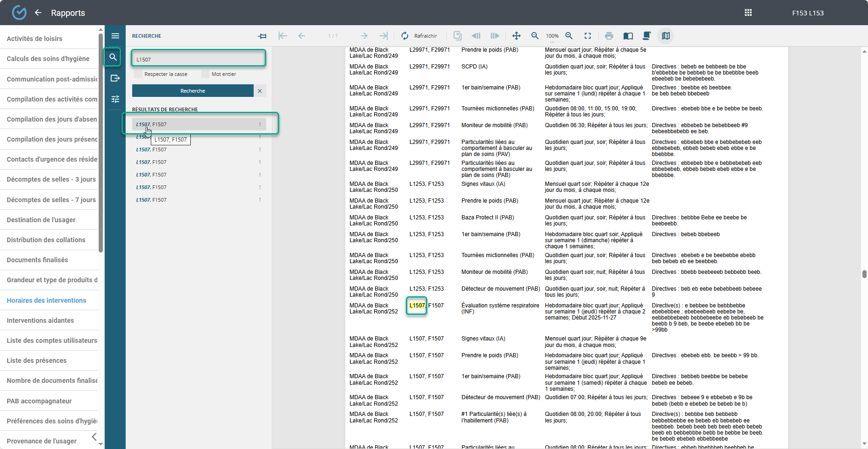Pin the Recherche panel
Viewport: 868px width, 449px height.
click(262, 36)
